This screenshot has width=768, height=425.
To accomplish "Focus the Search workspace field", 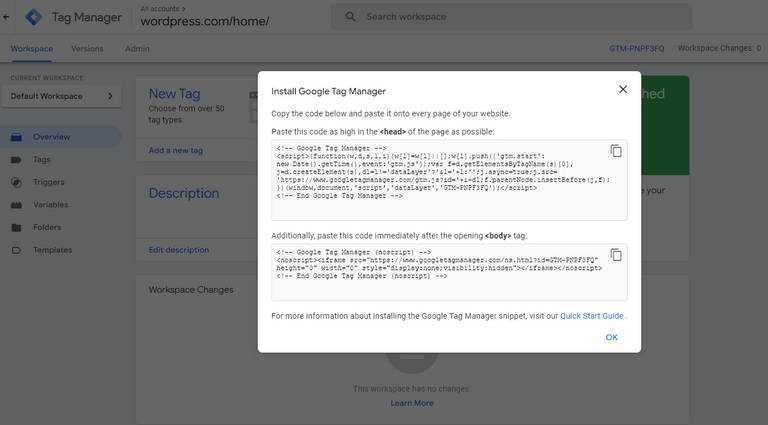I will (512, 17).
